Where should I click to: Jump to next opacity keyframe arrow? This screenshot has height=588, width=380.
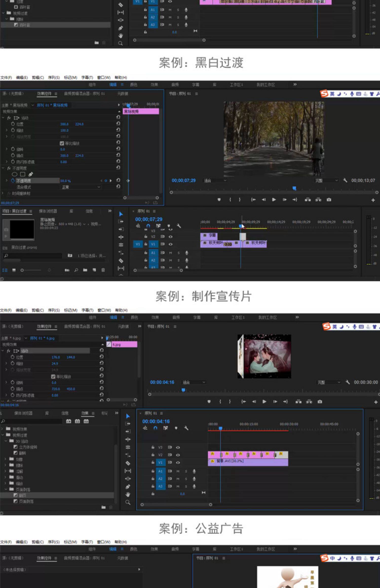110,181
